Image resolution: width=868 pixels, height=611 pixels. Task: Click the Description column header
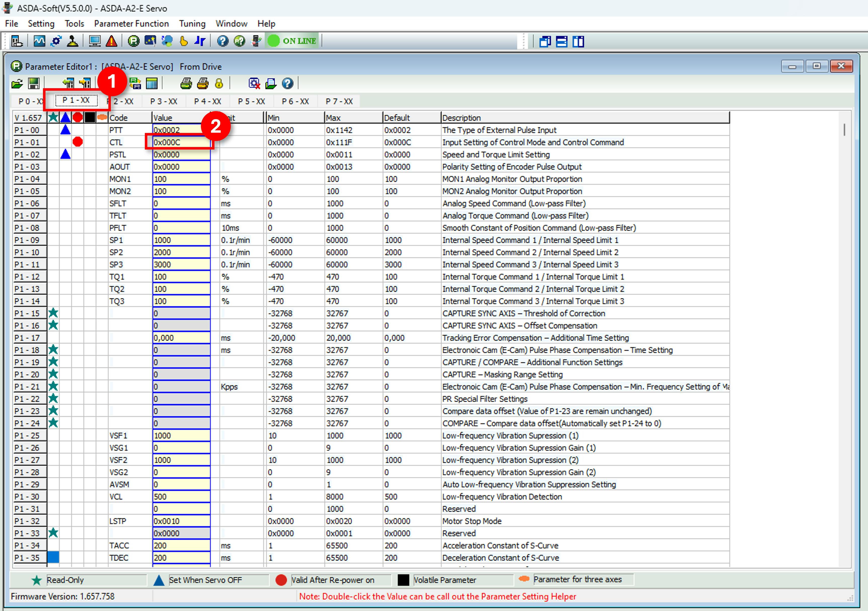585,118
